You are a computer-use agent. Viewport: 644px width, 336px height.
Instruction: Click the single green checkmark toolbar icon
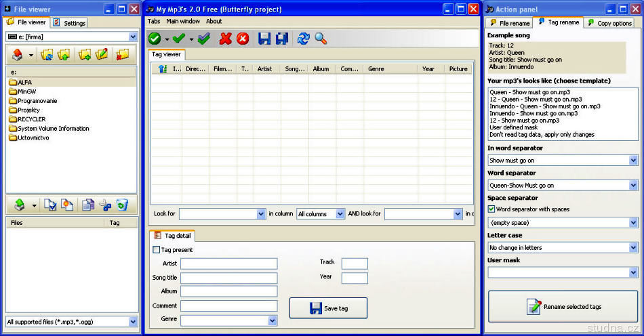pyautogui.click(x=179, y=39)
